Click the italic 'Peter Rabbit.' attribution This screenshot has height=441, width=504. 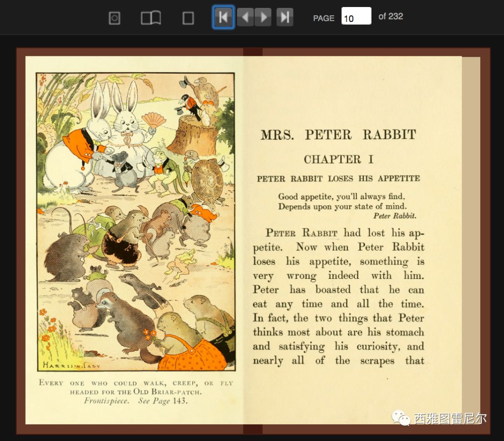pyautogui.click(x=395, y=216)
